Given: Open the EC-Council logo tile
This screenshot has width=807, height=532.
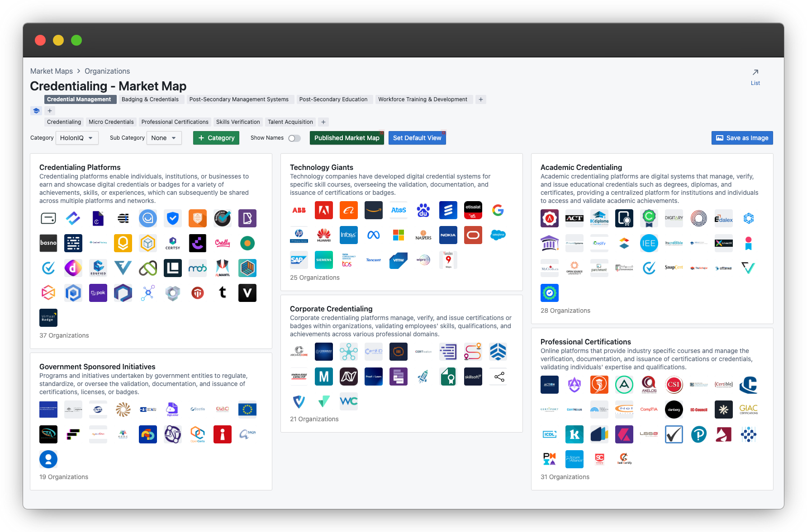Looking at the screenshot, I should (x=699, y=410).
